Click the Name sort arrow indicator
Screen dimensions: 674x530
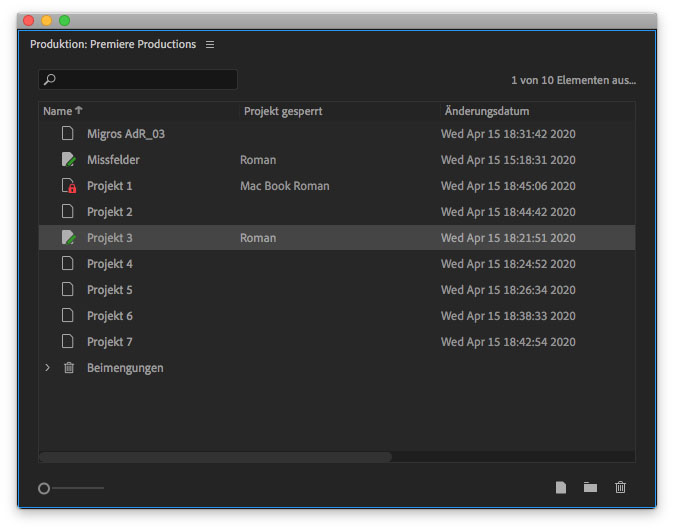click(x=79, y=110)
